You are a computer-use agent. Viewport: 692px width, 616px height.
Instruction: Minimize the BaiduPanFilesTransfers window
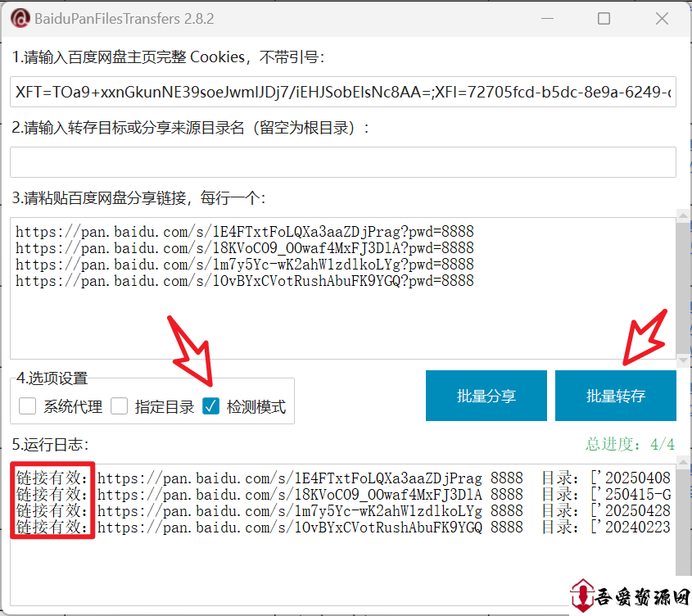pyautogui.click(x=547, y=19)
